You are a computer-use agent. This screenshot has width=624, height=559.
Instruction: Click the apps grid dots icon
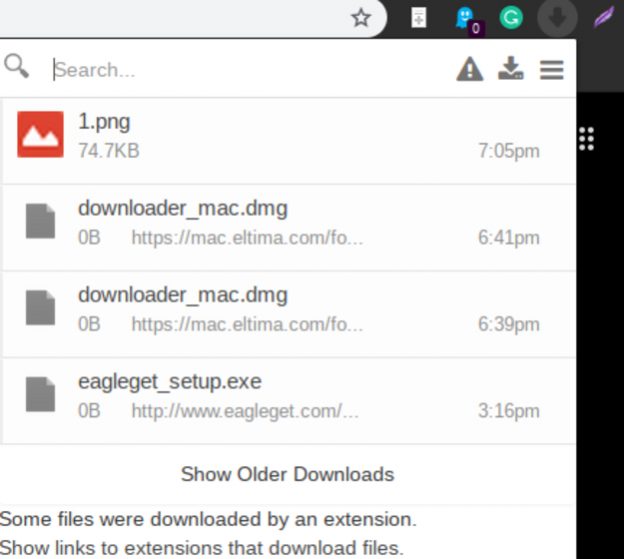(587, 139)
